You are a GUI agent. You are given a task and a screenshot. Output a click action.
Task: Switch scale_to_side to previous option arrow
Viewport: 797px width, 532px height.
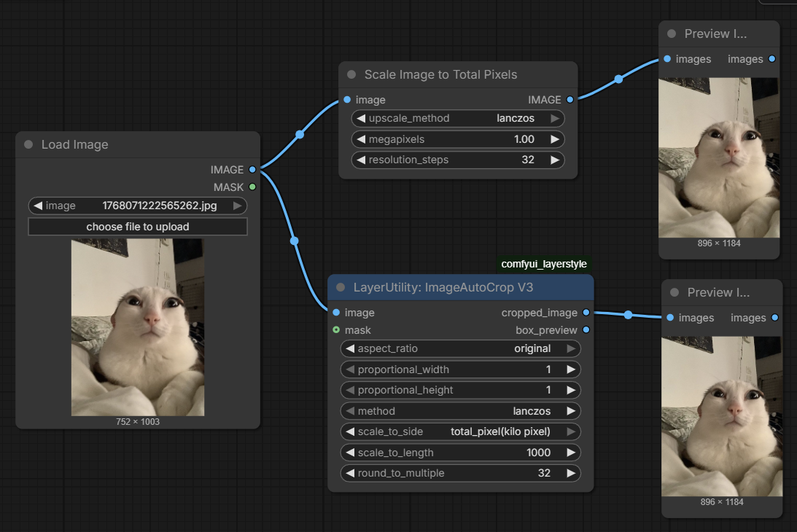pos(350,431)
